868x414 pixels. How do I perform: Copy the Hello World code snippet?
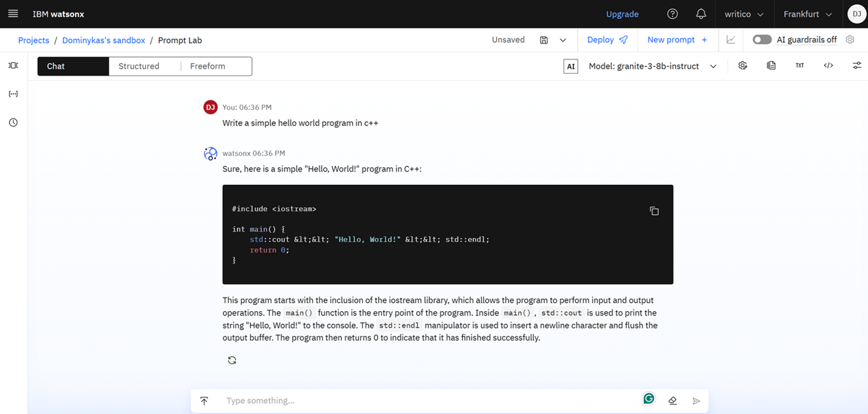click(x=654, y=211)
